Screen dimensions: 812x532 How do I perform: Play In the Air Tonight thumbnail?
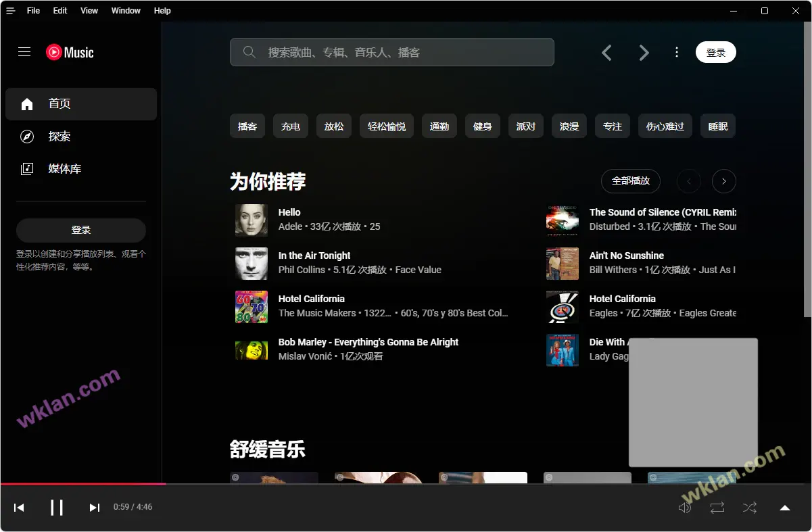252,264
